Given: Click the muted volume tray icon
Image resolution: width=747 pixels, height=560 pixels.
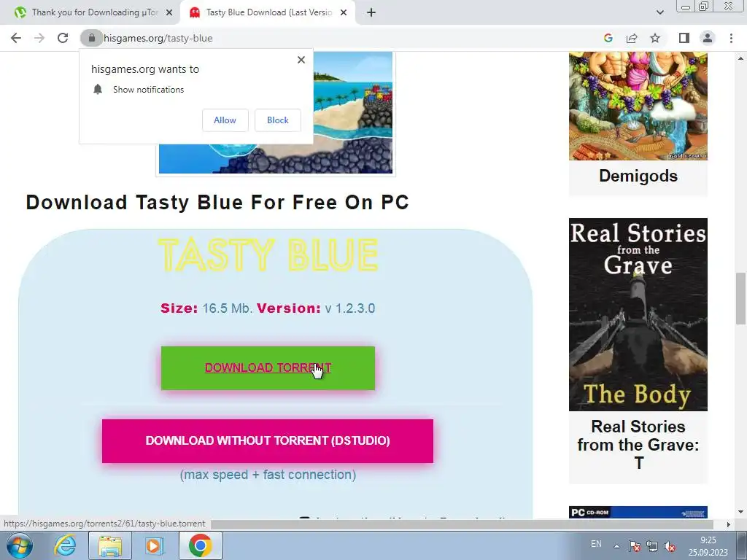Looking at the screenshot, I should [x=670, y=546].
